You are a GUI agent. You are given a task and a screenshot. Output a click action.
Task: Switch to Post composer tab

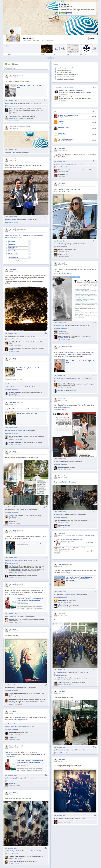coord(8,64)
